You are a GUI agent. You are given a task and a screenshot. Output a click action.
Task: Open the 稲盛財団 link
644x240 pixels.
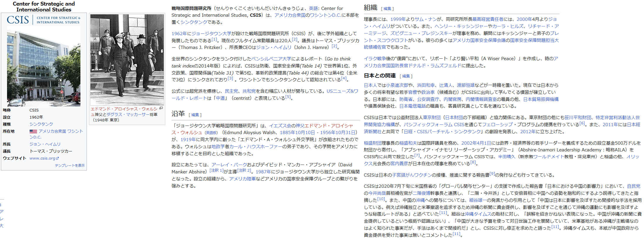[x=373, y=143]
